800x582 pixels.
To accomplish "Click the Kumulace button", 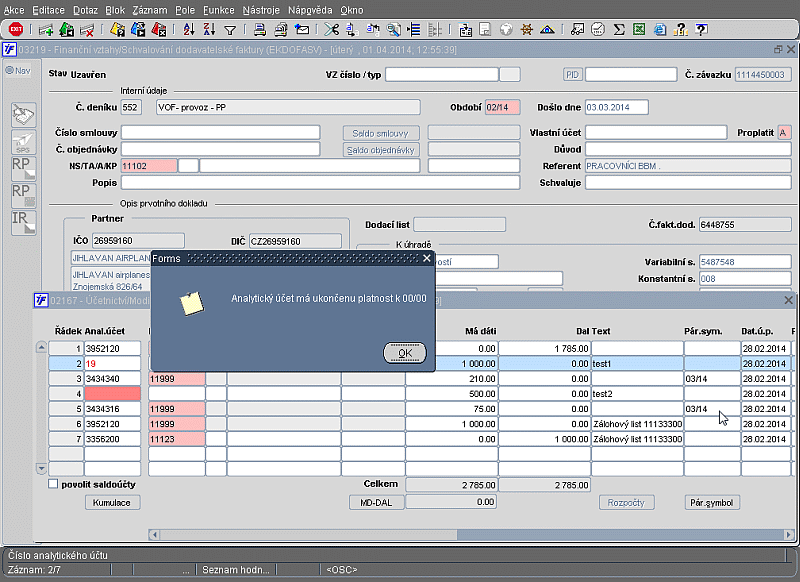I will point(112,502).
